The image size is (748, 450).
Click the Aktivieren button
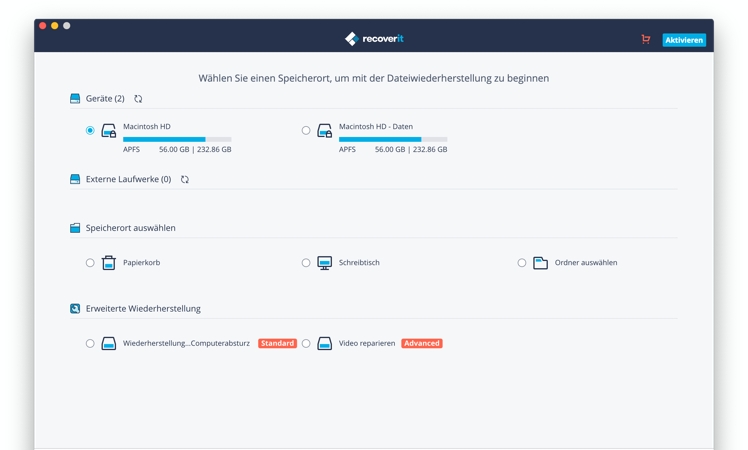pyautogui.click(x=684, y=40)
